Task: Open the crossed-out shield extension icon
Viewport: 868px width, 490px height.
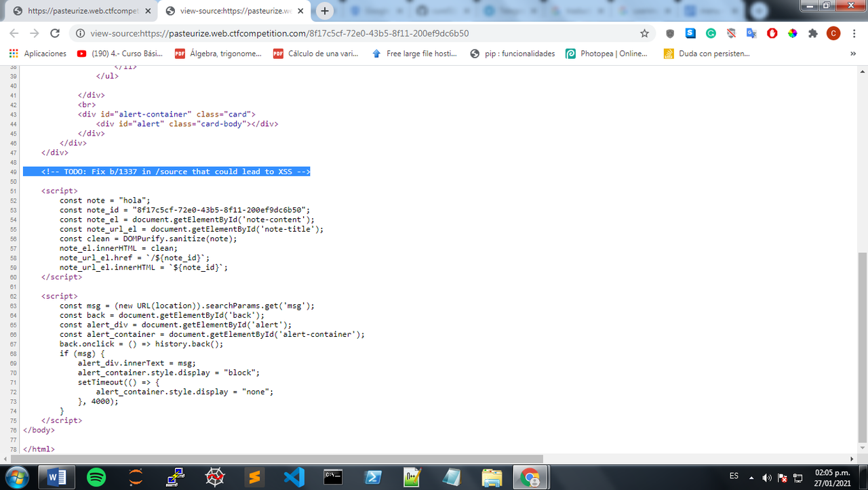Action: 731,33
